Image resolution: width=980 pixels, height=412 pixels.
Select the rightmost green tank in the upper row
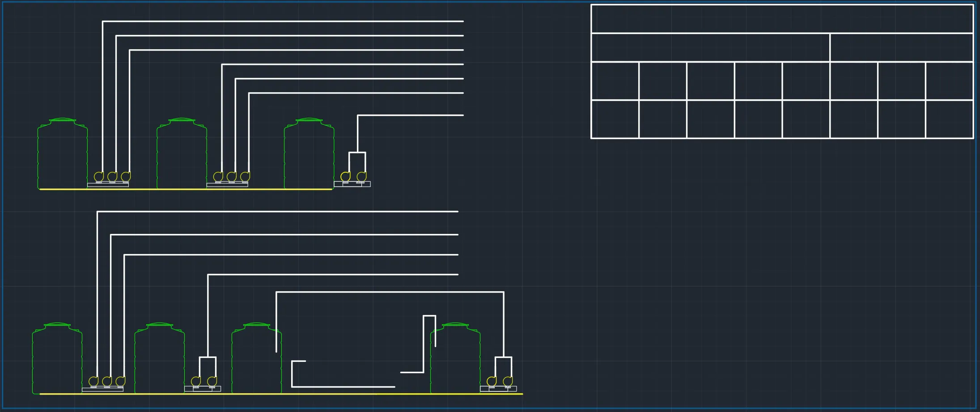click(309, 153)
